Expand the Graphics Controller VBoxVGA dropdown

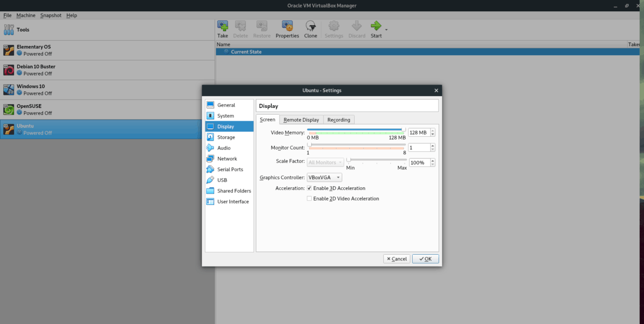pyautogui.click(x=324, y=178)
